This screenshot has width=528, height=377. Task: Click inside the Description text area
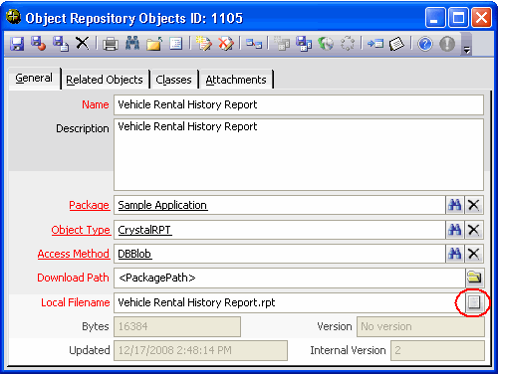299,155
